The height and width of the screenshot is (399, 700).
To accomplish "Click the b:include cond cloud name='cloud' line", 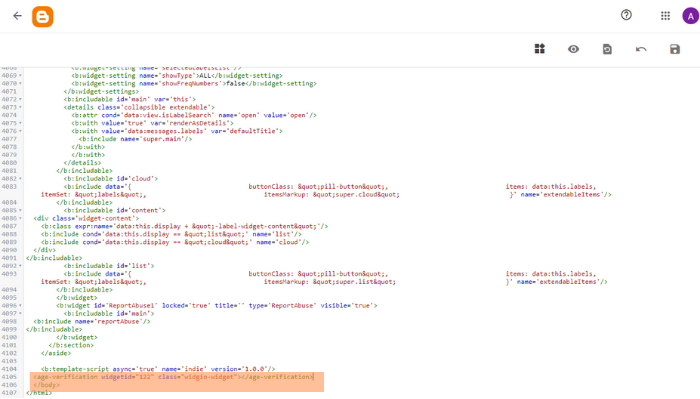I will tap(175, 242).
